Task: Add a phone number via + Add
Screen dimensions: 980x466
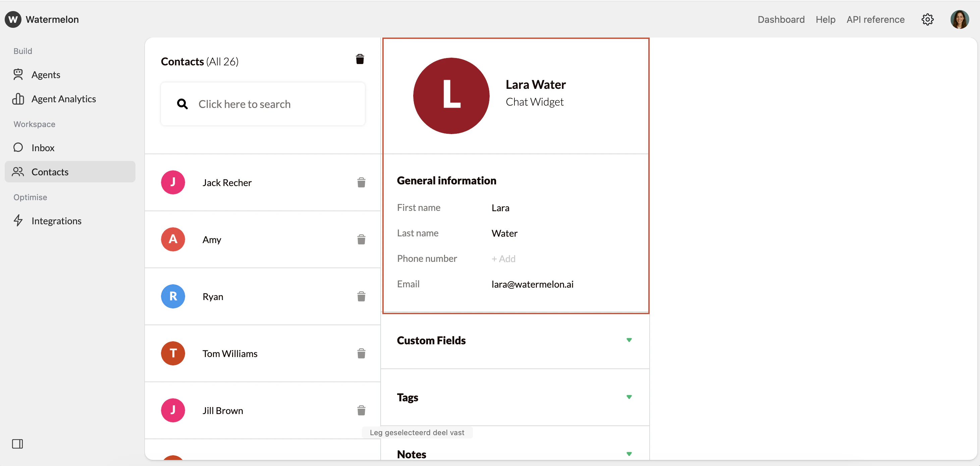Action: pos(503,259)
